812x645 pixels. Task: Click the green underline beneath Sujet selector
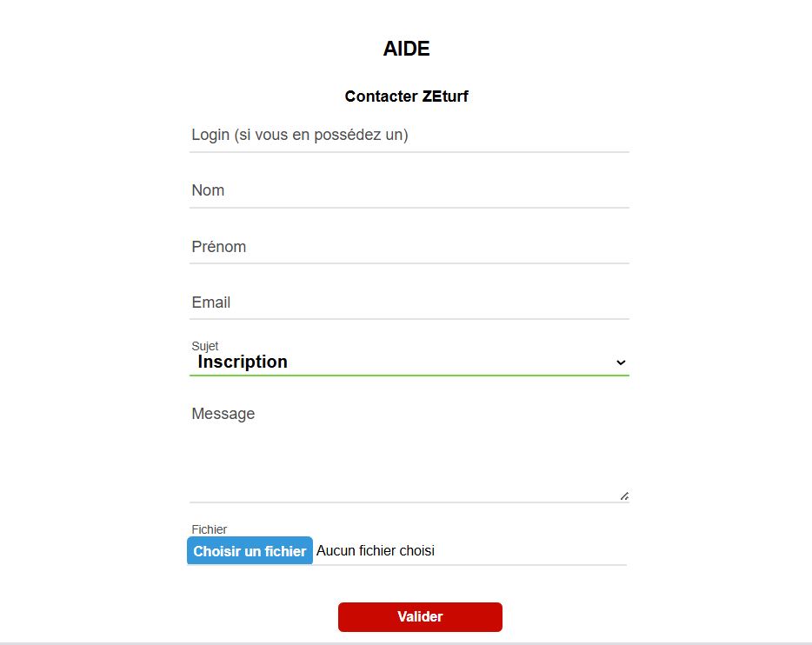coord(409,375)
